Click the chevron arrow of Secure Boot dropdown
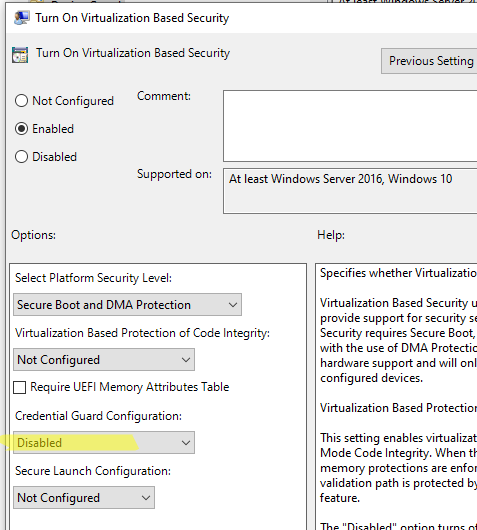The width and height of the screenshot is (477, 530). (233, 305)
